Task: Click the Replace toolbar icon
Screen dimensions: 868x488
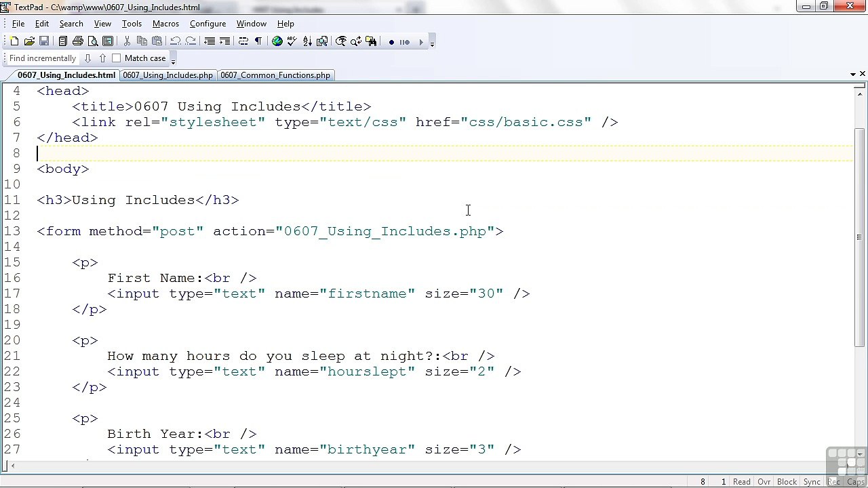Action: [356, 41]
